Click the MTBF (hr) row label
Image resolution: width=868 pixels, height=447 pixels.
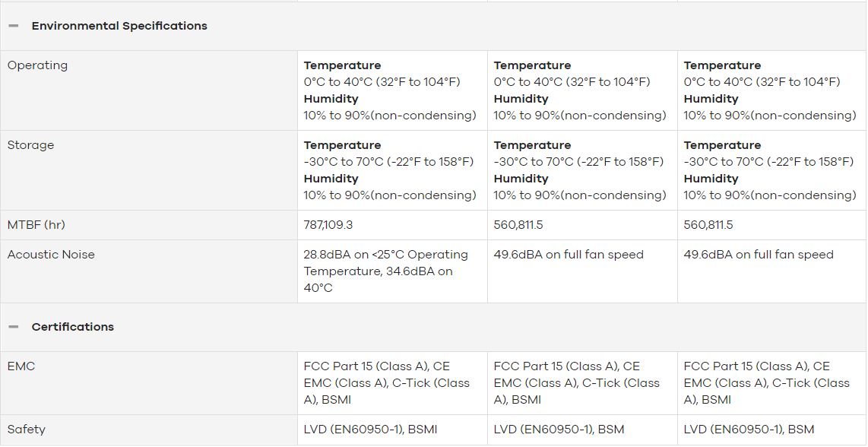click(36, 225)
